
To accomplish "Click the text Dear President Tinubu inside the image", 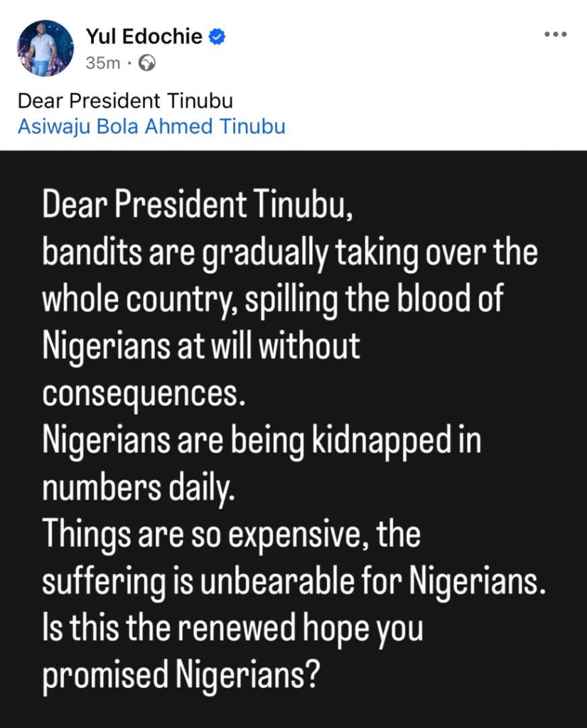I will click(199, 204).
